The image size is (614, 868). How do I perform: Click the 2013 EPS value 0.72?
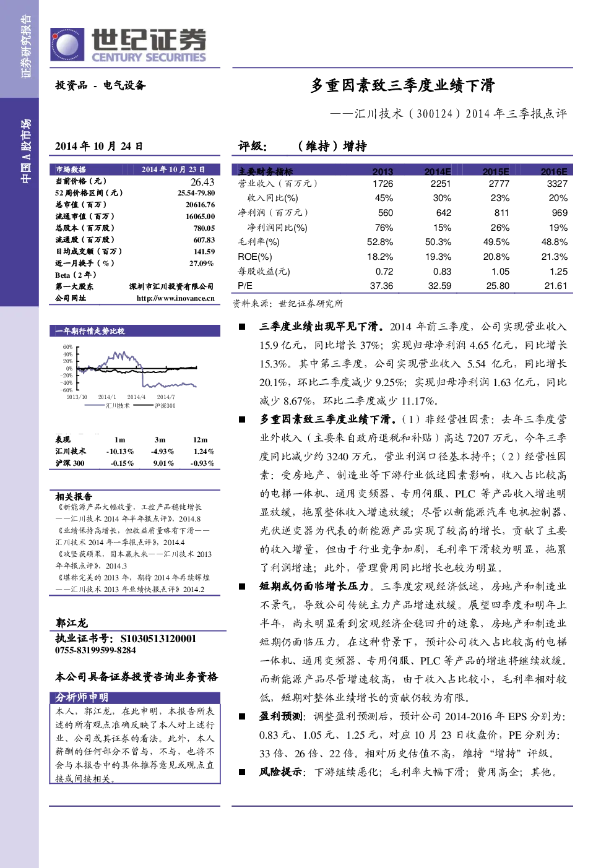(x=384, y=272)
